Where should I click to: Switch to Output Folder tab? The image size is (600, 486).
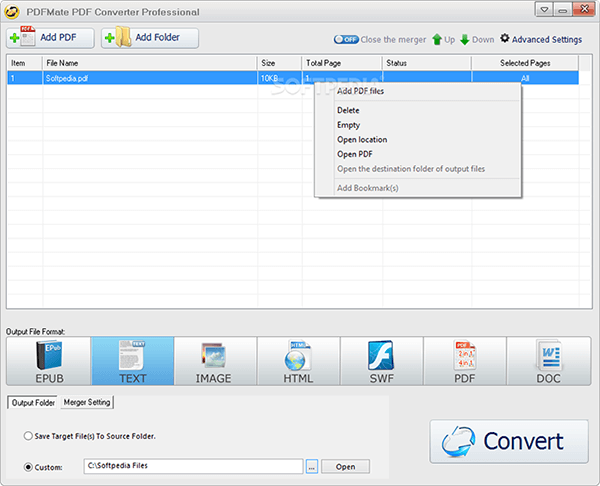[33, 403]
